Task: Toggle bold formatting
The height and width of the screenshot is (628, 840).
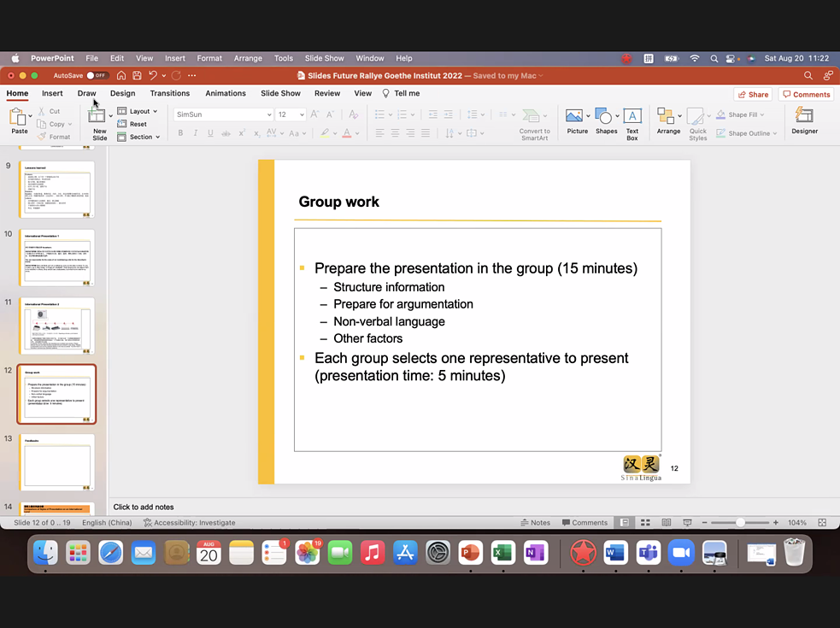Action: coord(180,132)
